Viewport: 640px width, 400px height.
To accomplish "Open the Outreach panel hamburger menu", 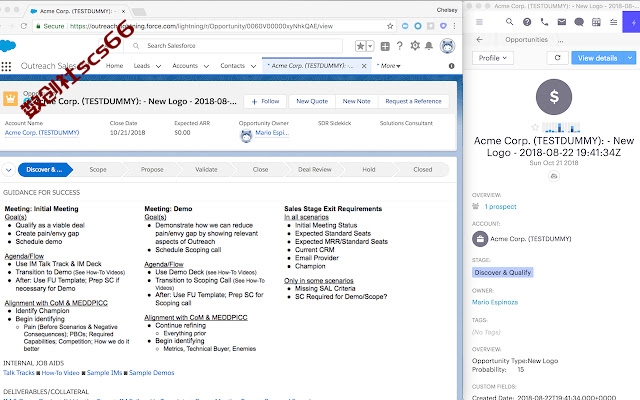I will point(479,22).
